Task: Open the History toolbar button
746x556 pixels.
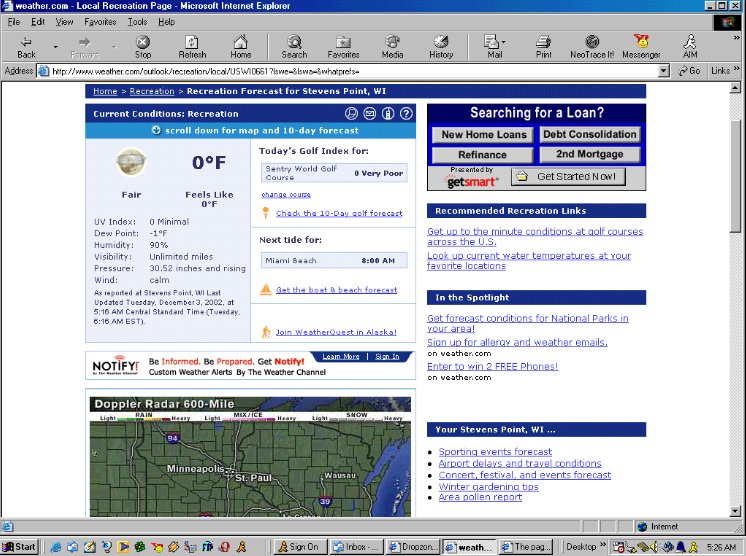Action: pyautogui.click(x=441, y=46)
